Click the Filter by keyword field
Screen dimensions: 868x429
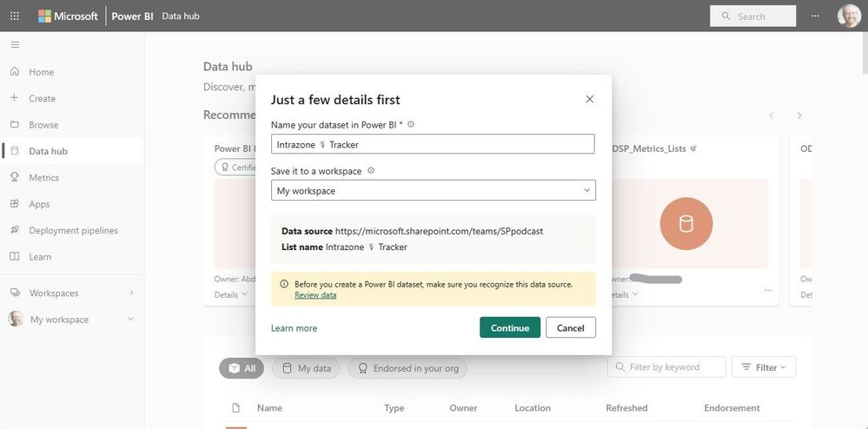pyautogui.click(x=666, y=367)
